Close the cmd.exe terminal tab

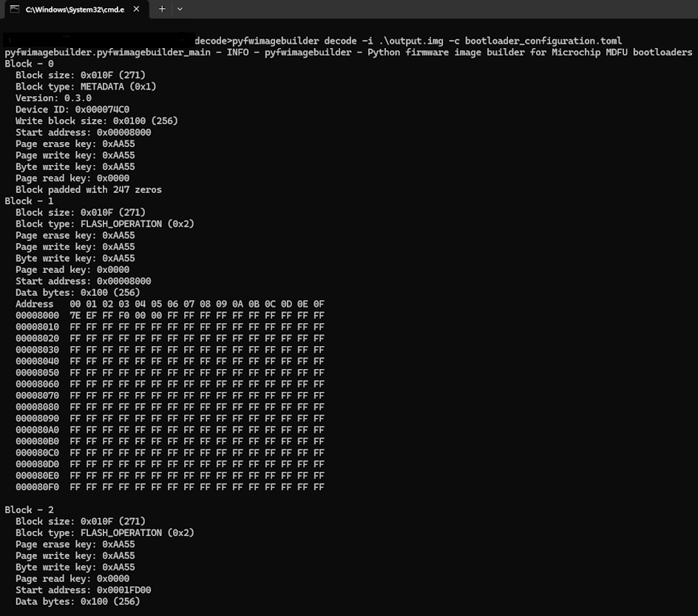140,9
